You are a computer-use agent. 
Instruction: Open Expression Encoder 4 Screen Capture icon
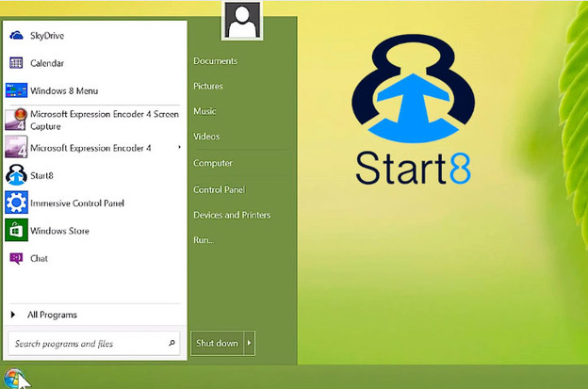[16, 120]
